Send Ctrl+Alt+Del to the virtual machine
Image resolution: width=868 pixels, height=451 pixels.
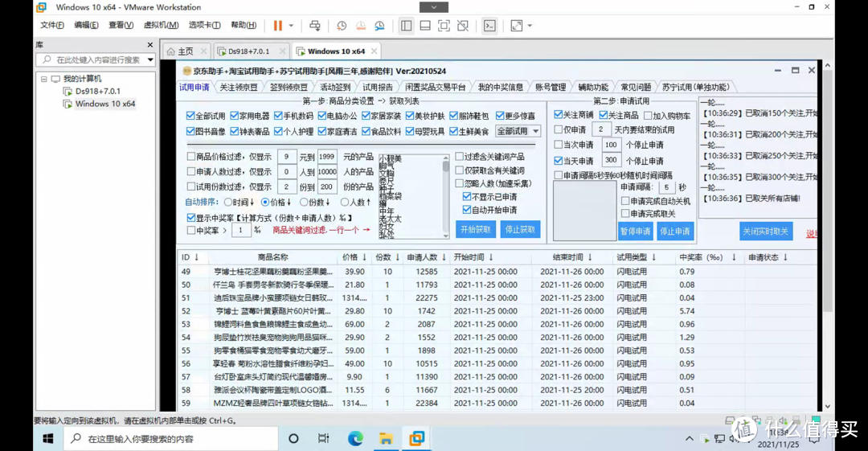(314, 26)
